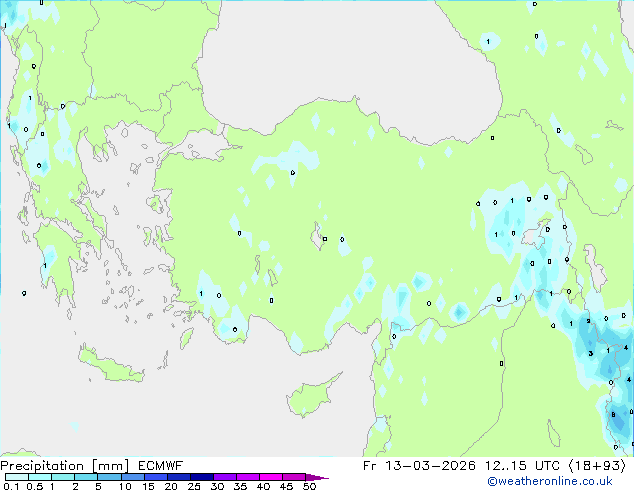Click the '35' legend scale label
Viewport: 634px width, 490px height.
[240, 486]
